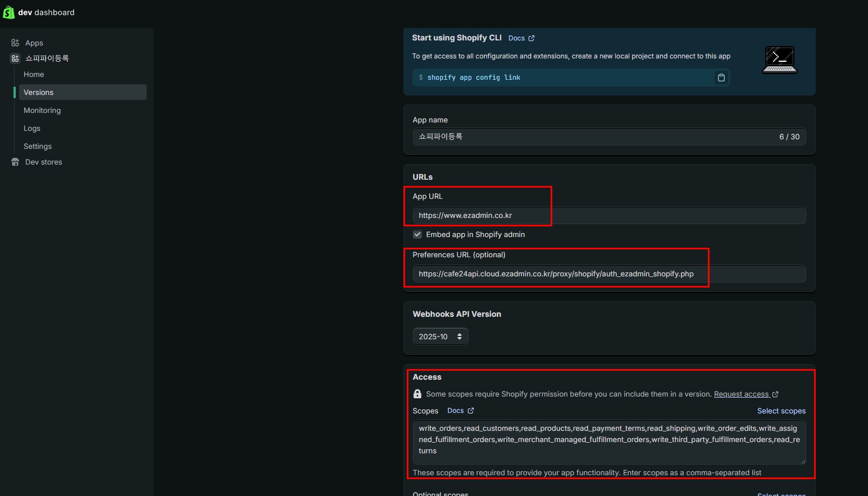Click the Request access link
Image resolution: width=868 pixels, height=496 pixels.
pyautogui.click(x=741, y=394)
